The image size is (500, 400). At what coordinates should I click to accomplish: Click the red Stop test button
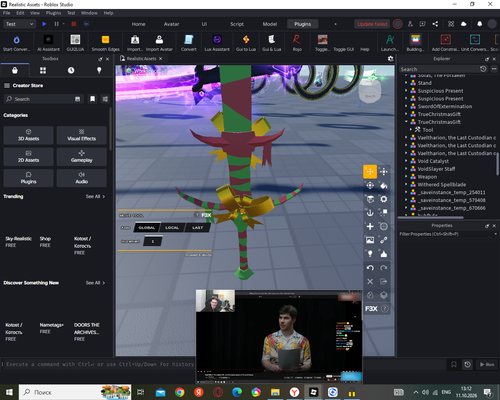[74, 24]
